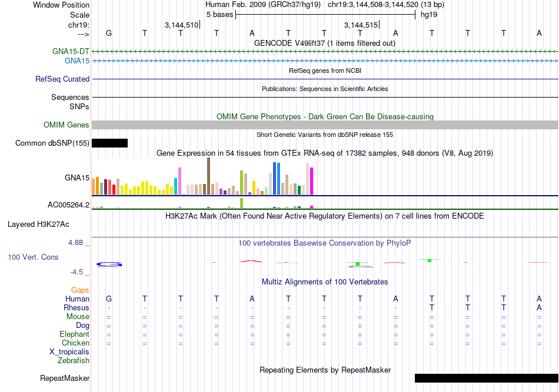Viewport: 559px width, 392px height.
Task: Click the hg19 assembly label by the scale
Action: click(429, 15)
